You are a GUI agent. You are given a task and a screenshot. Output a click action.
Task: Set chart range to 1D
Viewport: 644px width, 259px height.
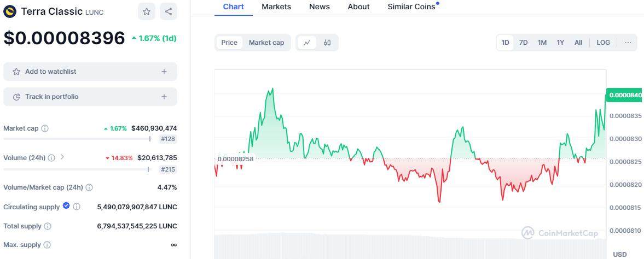point(505,43)
